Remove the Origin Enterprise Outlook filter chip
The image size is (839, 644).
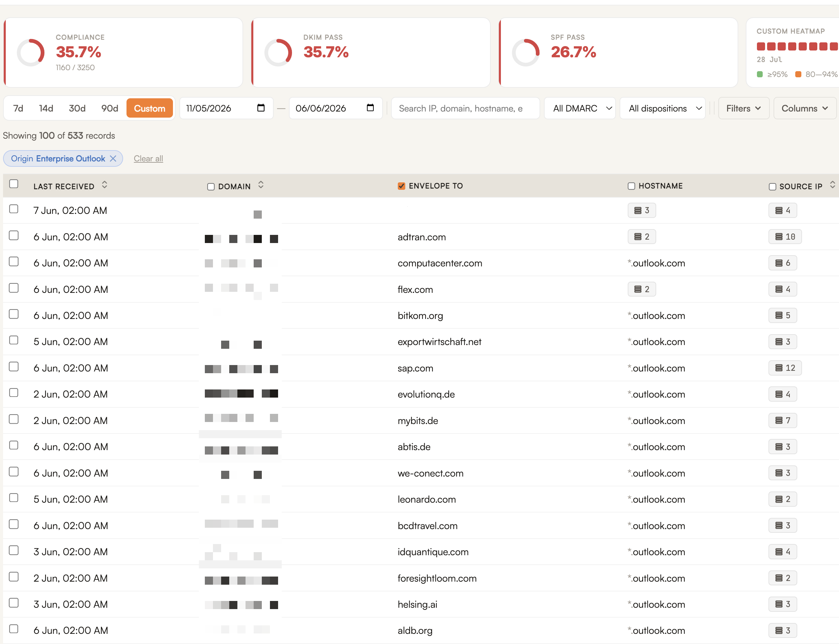pos(113,159)
